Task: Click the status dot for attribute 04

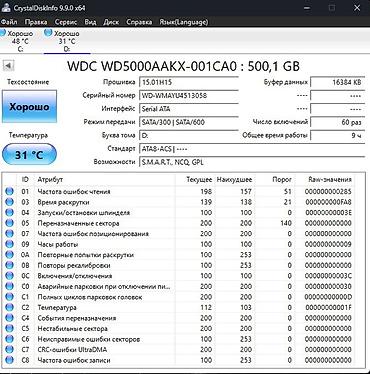Action: [x=9, y=212]
